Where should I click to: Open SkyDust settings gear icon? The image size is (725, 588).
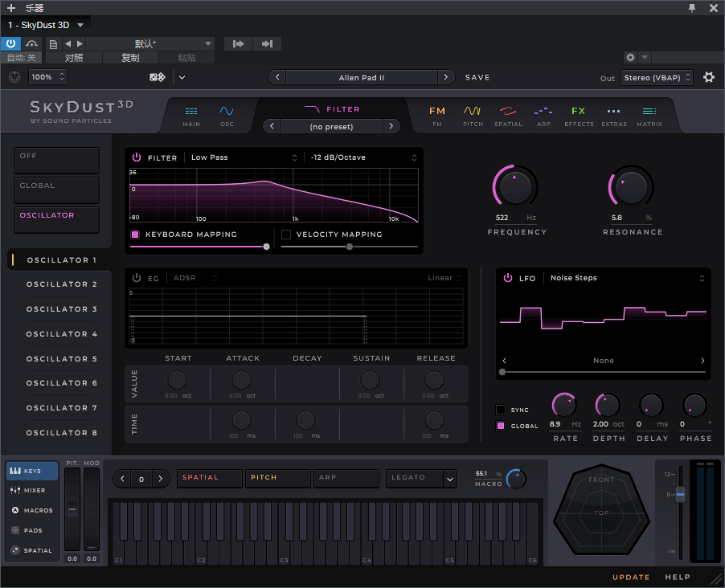point(708,77)
